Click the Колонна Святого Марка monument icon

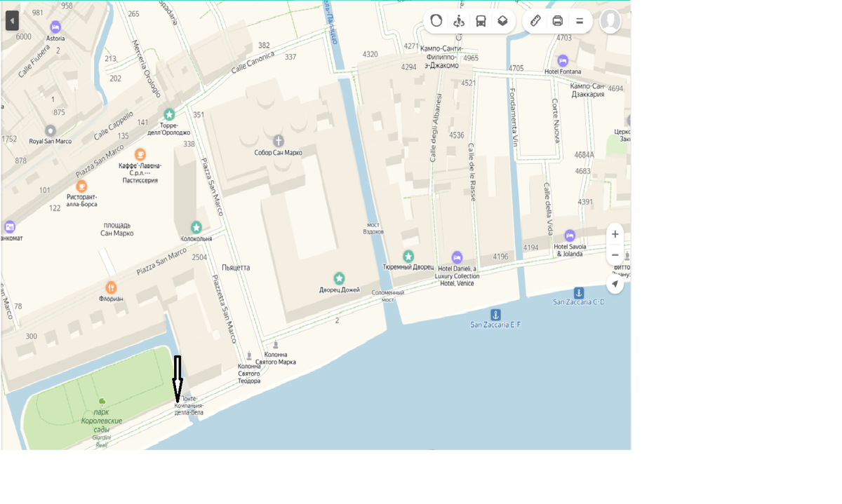(x=276, y=345)
